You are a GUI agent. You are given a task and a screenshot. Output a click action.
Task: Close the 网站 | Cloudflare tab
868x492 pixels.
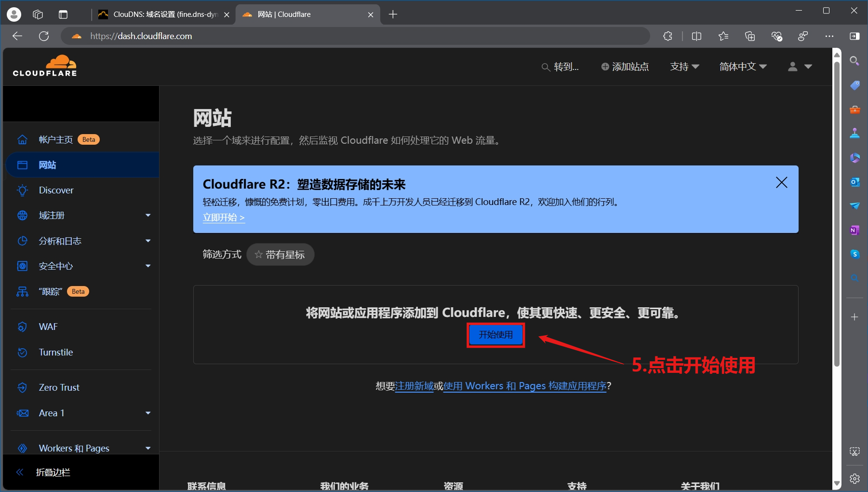click(x=371, y=14)
